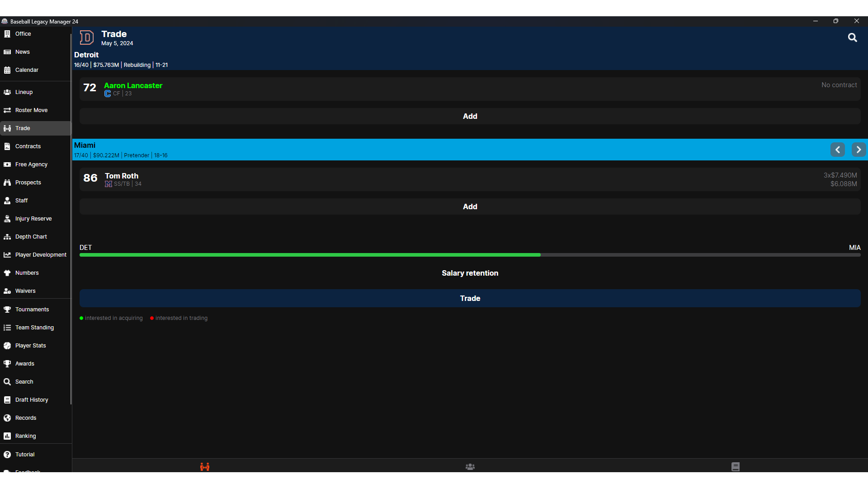Select Calendar label in sidebar
868x488 pixels.
point(27,70)
